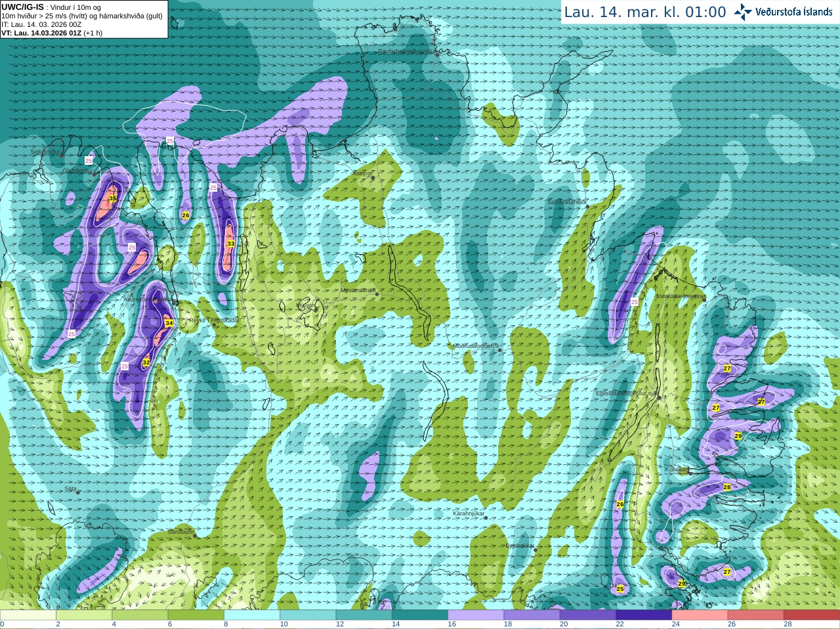The height and width of the screenshot is (629, 840).
Task: Click the Raufarhafnarflugvöllur station label
Action: tap(406, 51)
